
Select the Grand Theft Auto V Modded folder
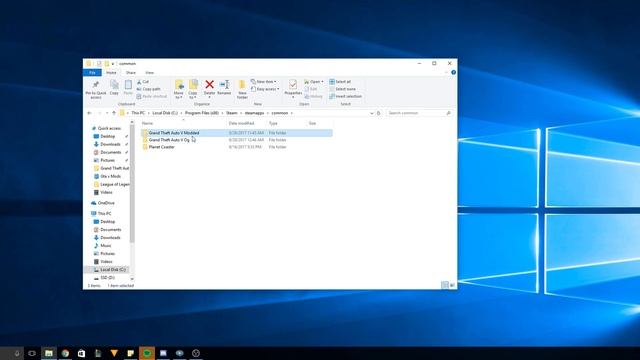click(x=237, y=133)
